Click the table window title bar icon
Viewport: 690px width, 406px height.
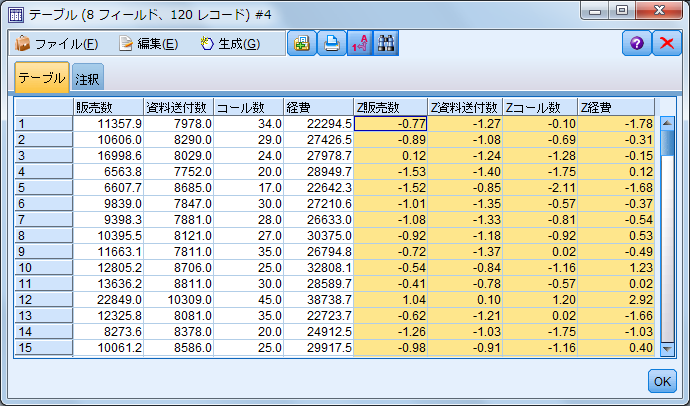[16, 15]
